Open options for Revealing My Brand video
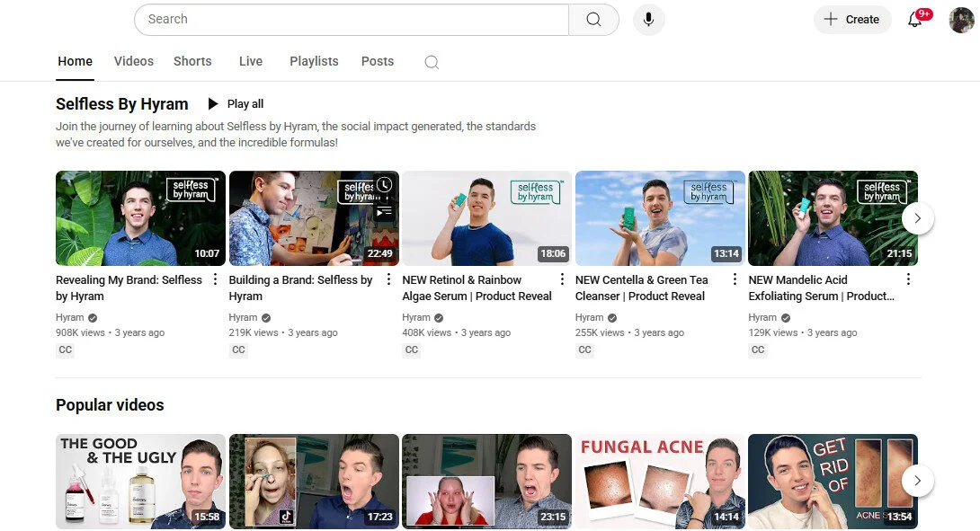980x531 pixels. coord(215,279)
